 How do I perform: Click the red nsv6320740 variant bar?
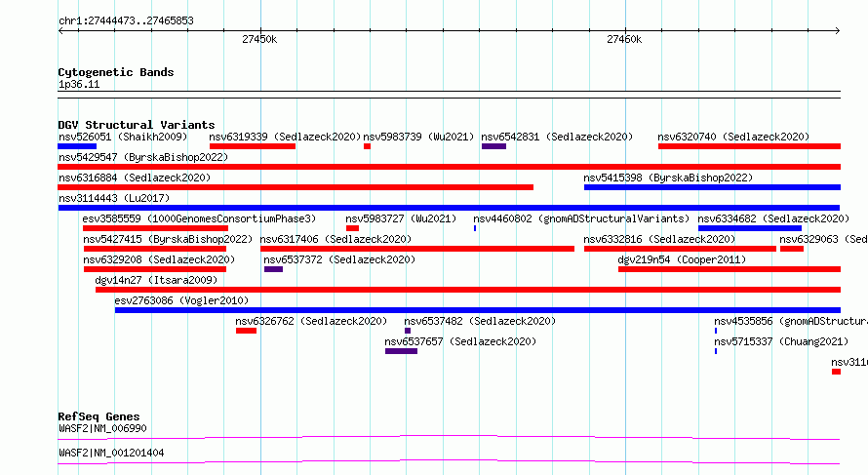pos(750,146)
